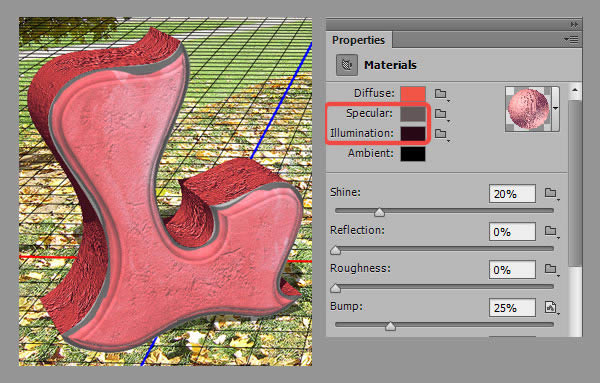Screen dimensions: 600x383
Task: Pick the Illumination color swatch
Action: point(413,134)
